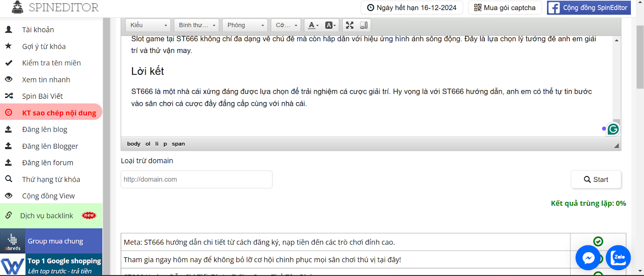Click Mua gói captcha button
This screenshot has width=644, height=276.
click(505, 8)
